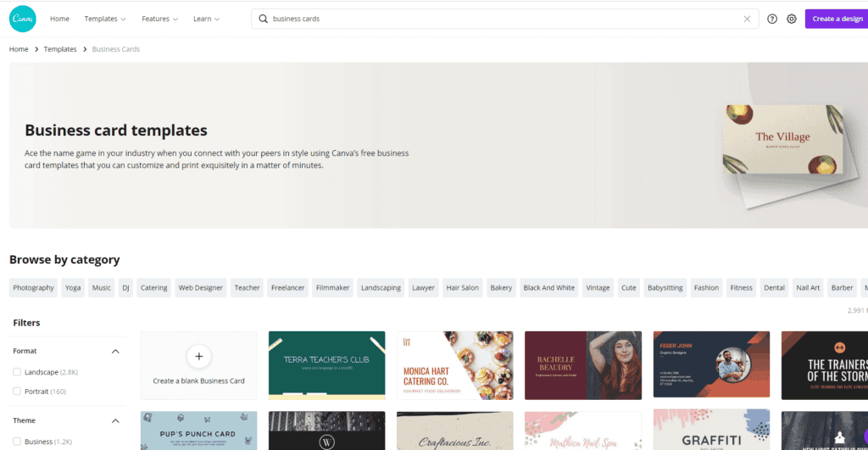
Task: Select the Dental category chip
Action: 775,288
